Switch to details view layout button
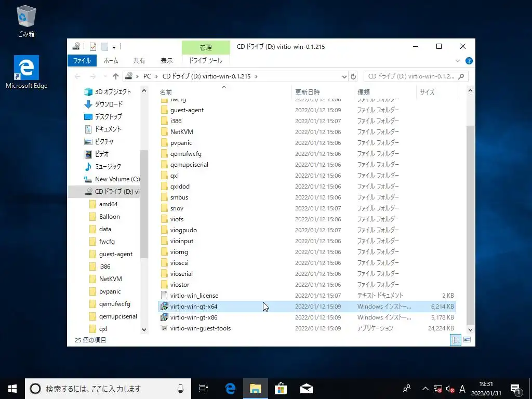Image resolution: width=532 pixels, height=399 pixels. 456,340
